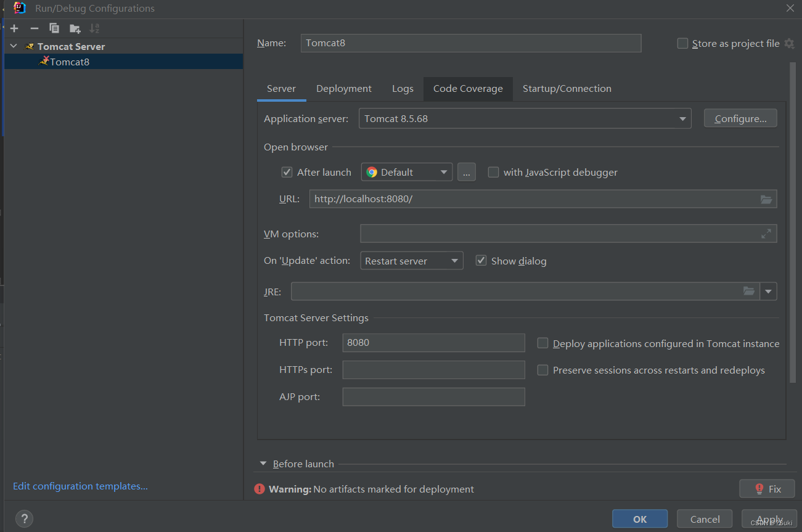Click the Tomcat8 configuration icon

click(44, 61)
